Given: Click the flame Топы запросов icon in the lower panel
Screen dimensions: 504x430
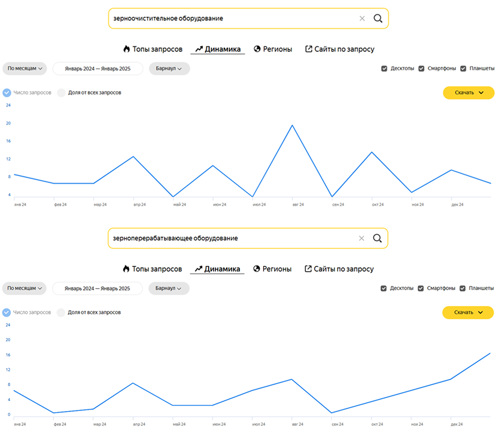Looking at the screenshot, I should [126, 268].
